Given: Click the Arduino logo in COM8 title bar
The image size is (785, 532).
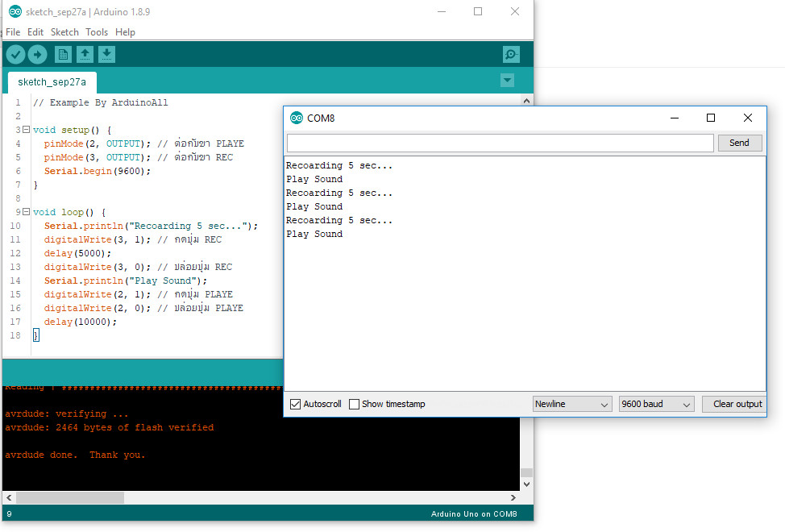Looking at the screenshot, I should point(297,118).
